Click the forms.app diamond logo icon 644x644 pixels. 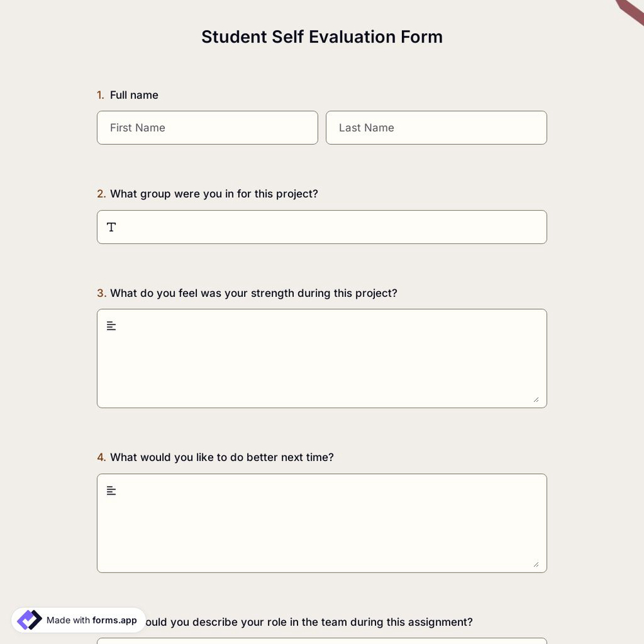point(29,620)
